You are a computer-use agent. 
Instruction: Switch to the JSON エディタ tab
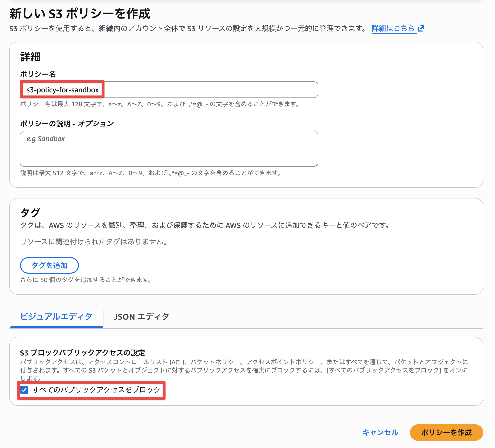click(141, 317)
